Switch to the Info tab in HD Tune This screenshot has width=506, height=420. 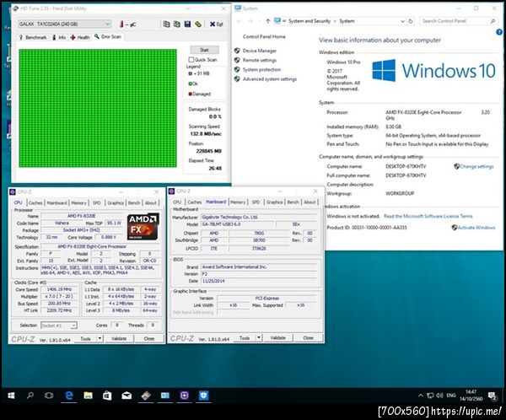coord(59,37)
